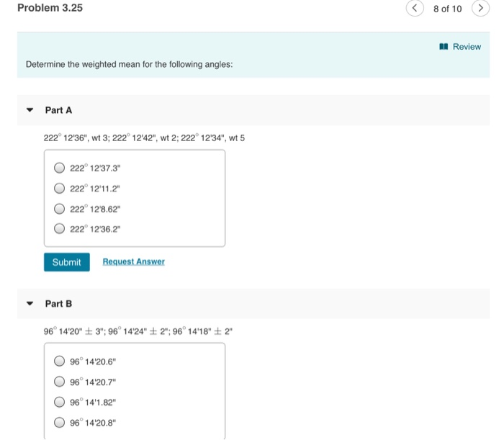Select answer 96° 14'20.6"
The height and width of the screenshot is (440, 504).
point(59,362)
